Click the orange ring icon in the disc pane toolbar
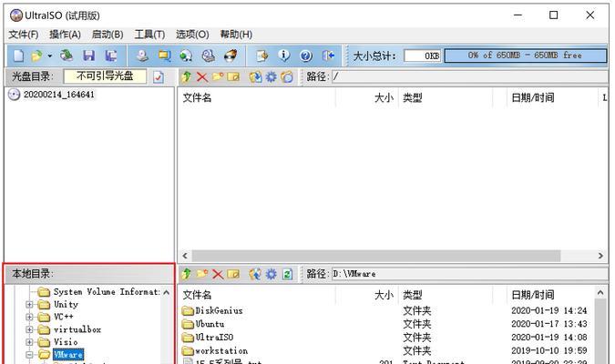The image size is (615, 364). pos(287,76)
